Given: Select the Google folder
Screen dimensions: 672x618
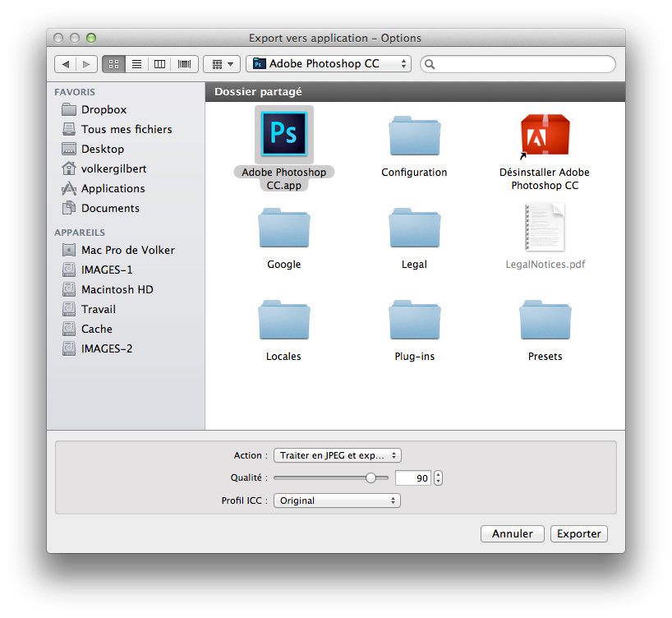Looking at the screenshot, I should coord(284,228).
